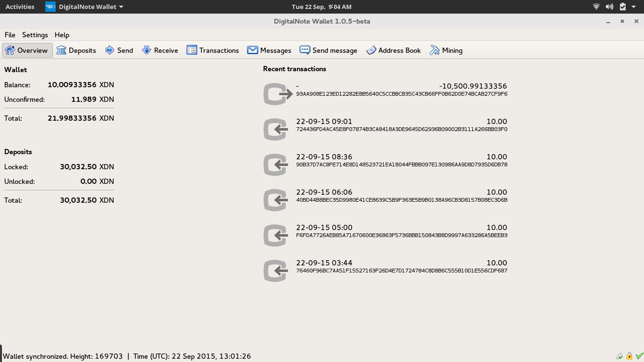Select transaction hash starting with 93AA908E
This screenshot has width=644, height=362.
[x=402, y=94]
